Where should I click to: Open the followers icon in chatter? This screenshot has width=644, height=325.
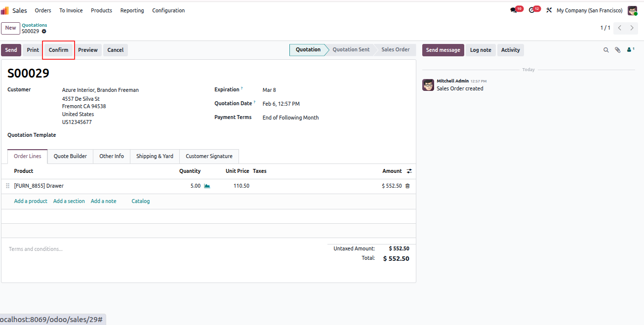coord(630,50)
